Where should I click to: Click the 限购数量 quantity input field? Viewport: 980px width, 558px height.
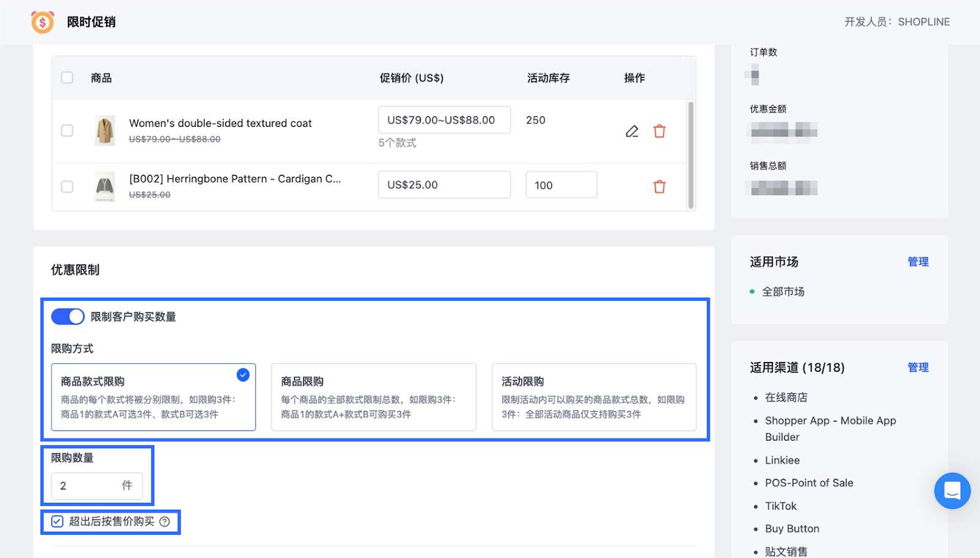click(89, 486)
